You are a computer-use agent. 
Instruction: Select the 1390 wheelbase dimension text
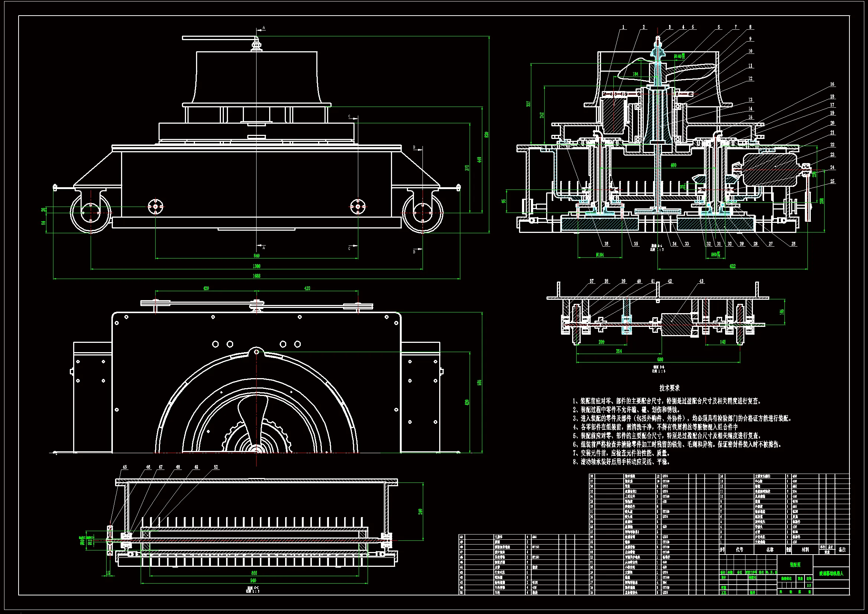tap(256, 266)
